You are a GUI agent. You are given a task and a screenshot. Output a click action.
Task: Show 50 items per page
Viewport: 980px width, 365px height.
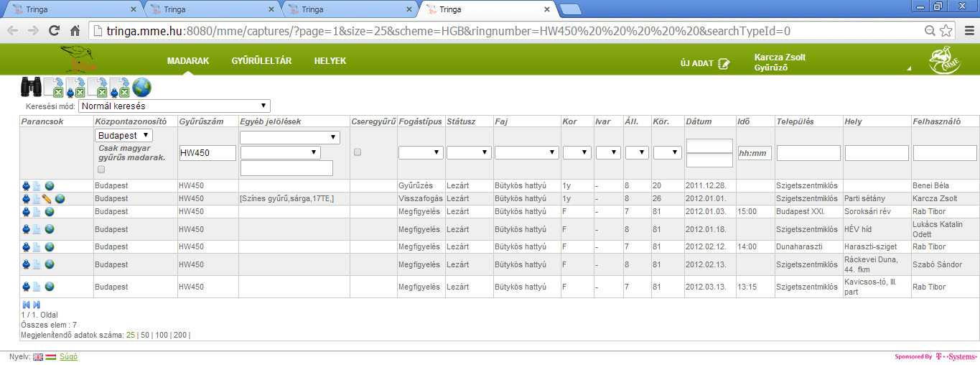coord(144,335)
